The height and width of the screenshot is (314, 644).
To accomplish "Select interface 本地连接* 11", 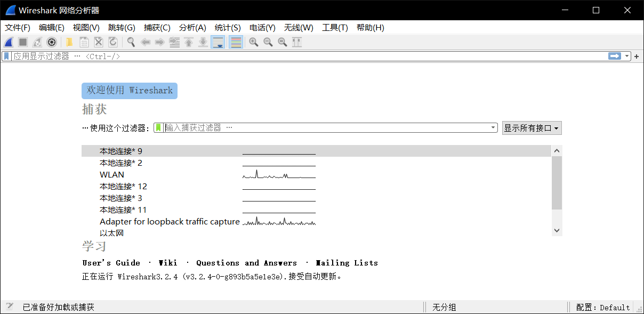I will point(316,210).
